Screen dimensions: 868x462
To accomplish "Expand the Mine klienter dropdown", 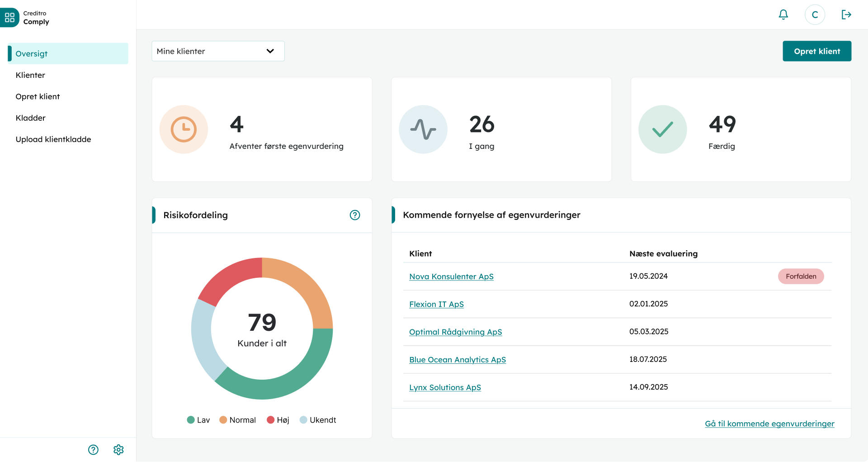I will pyautogui.click(x=218, y=51).
